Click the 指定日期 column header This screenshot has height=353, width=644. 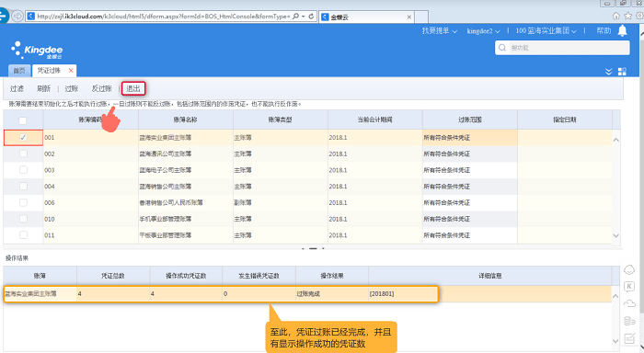[564, 120]
